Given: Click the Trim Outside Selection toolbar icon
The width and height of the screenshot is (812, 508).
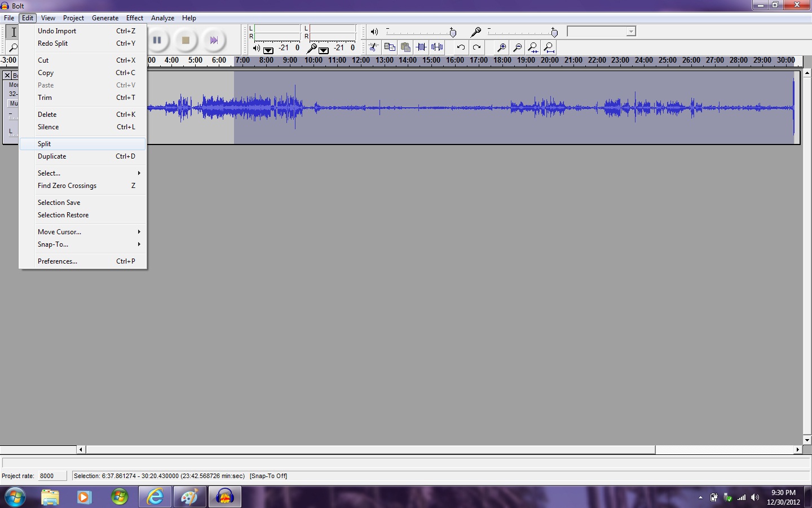Looking at the screenshot, I should pyautogui.click(x=421, y=47).
